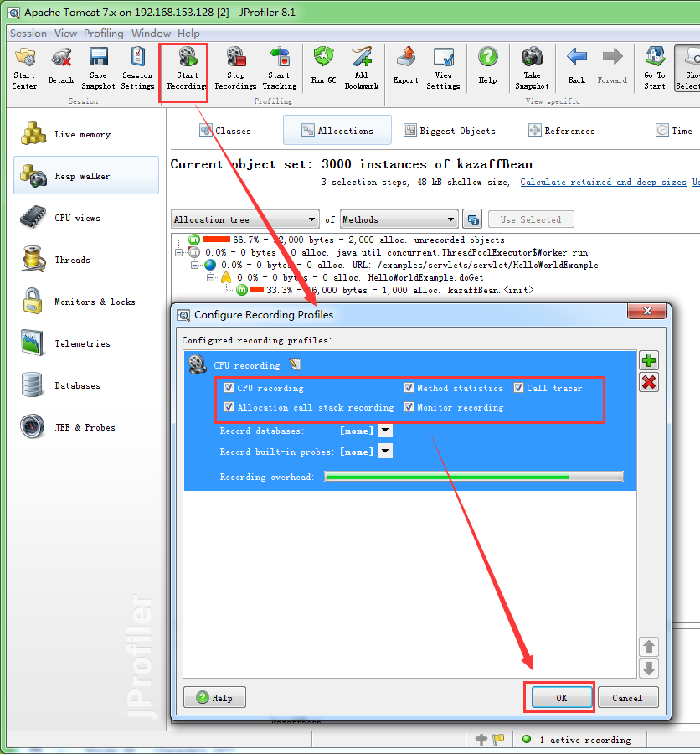Delete recording profile with red X icon
This screenshot has width=700, height=754.
[x=649, y=383]
